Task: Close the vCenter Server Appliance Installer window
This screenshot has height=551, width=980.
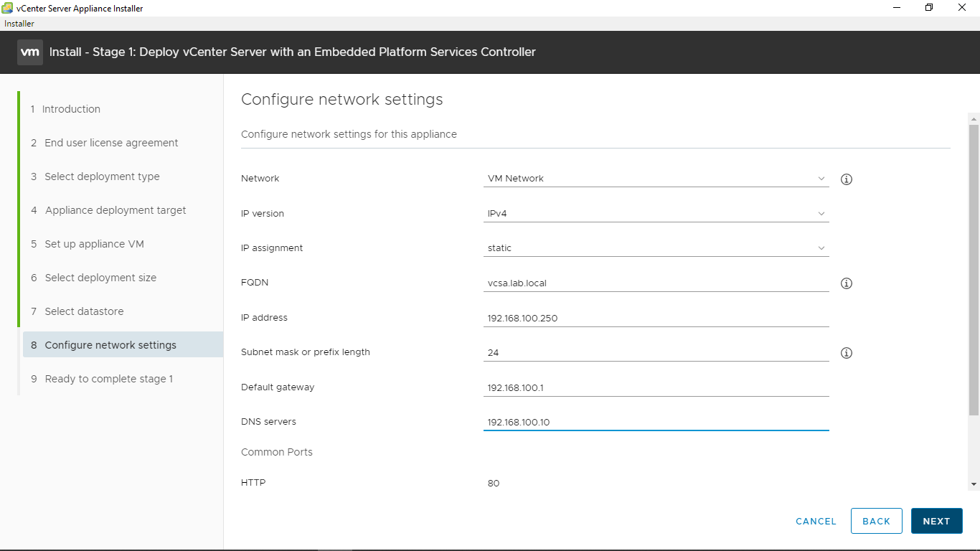Action: coord(962,8)
